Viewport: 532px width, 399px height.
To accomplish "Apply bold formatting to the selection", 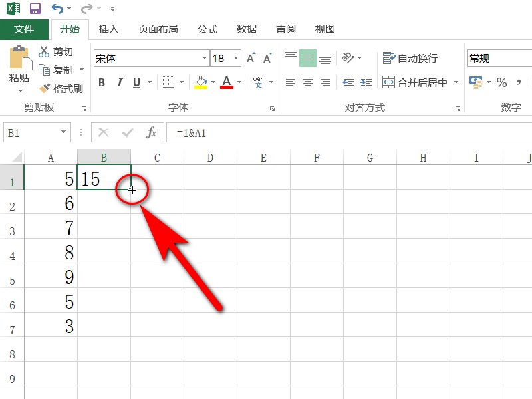I will click(x=102, y=82).
